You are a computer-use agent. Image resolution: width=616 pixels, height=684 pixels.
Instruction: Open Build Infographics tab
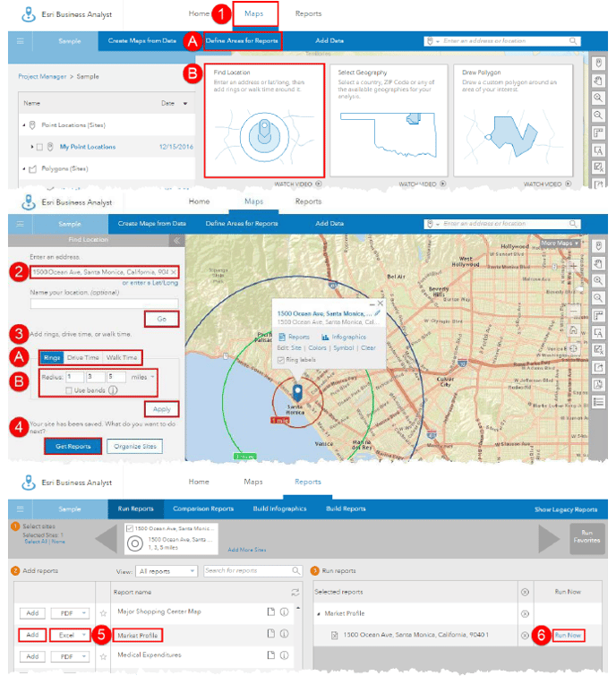279,509
